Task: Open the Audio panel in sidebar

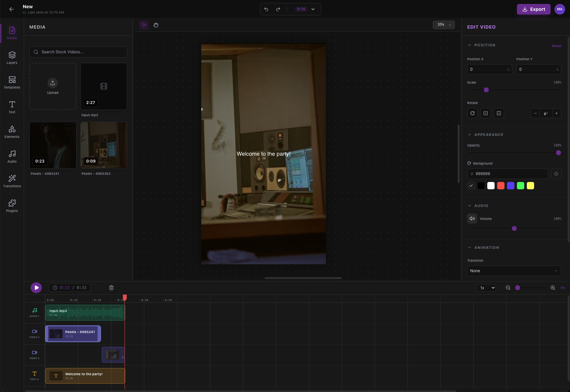Action: click(12, 157)
